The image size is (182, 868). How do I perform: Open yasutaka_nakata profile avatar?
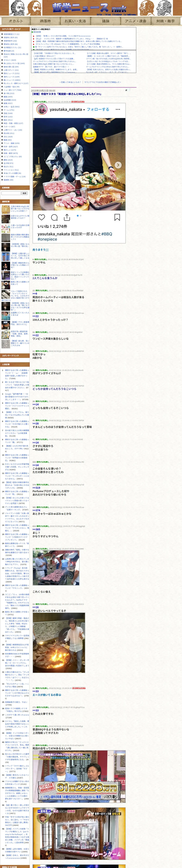pyautogui.click(x=42, y=109)
